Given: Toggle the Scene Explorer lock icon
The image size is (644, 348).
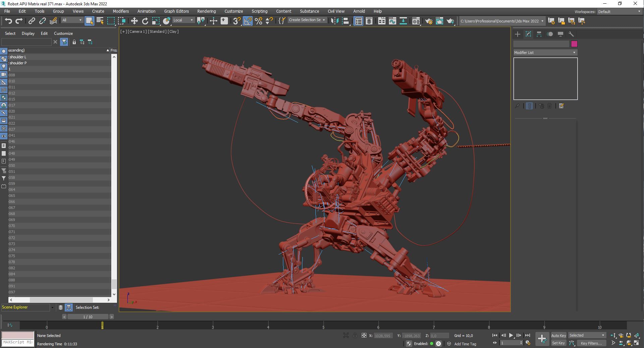Looking at the screenshot, I should point(74,42).
